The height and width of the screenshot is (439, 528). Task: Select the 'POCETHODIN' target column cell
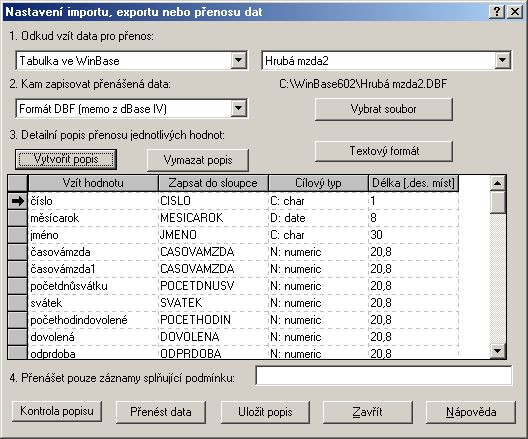[213, 320]
